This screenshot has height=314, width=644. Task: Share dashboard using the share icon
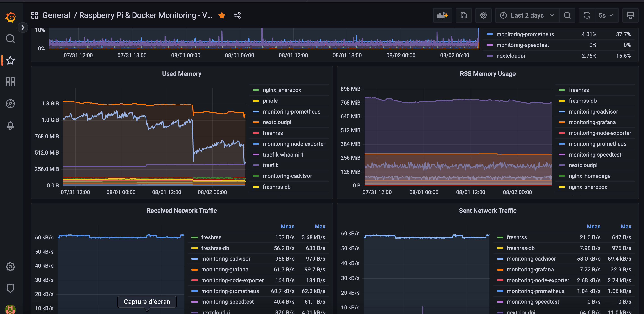(x=237, y=16)
